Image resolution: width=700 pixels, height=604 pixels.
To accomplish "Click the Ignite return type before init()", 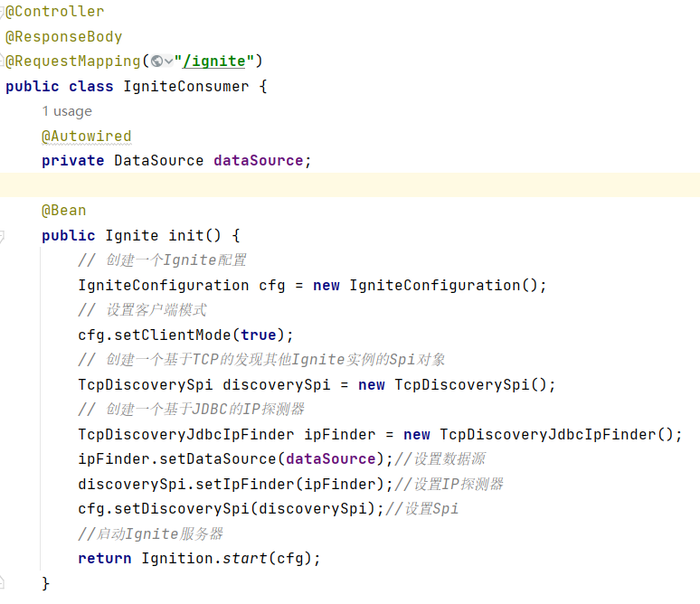I will click(x=132, y=235).
